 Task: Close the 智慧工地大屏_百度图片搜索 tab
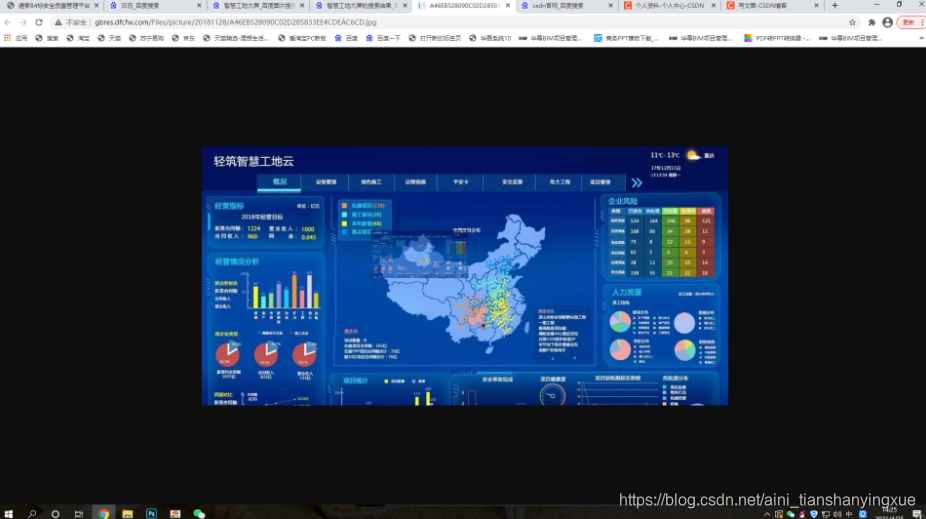[x=302, y=5]
